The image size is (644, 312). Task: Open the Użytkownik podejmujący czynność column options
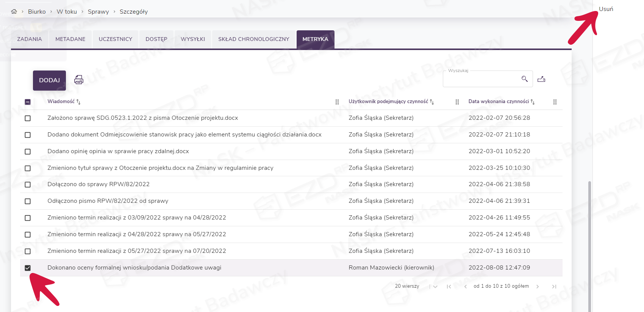457,102
